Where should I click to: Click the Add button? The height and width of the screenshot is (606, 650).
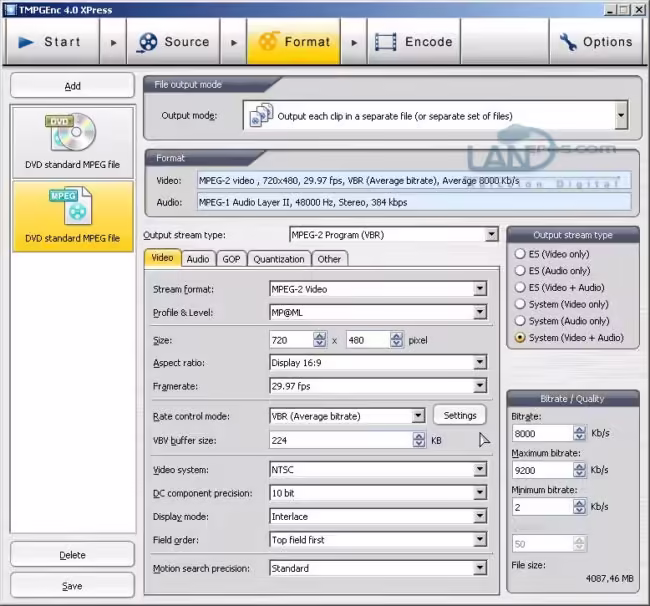(73, 86)
